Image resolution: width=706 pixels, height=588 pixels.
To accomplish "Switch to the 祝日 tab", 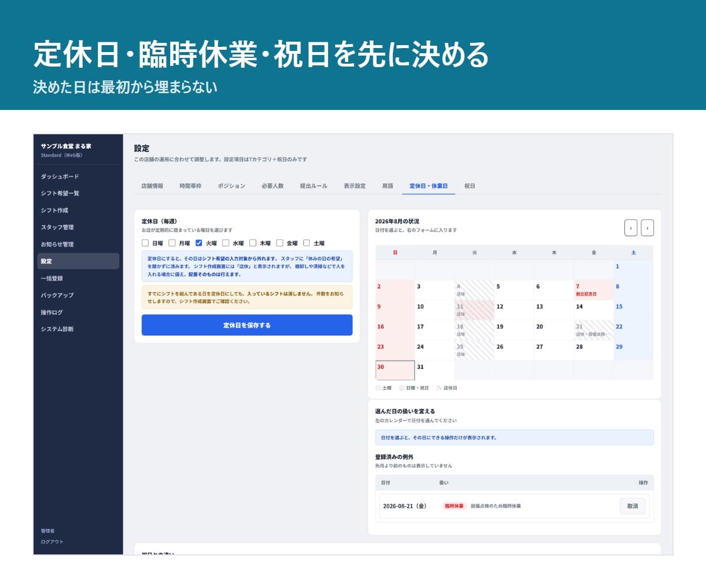I will [x=470, y=186].
